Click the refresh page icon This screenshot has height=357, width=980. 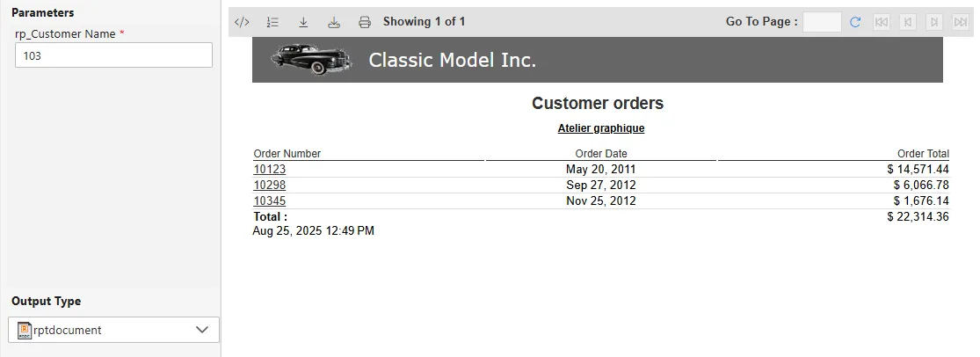[x=855, y=22]
